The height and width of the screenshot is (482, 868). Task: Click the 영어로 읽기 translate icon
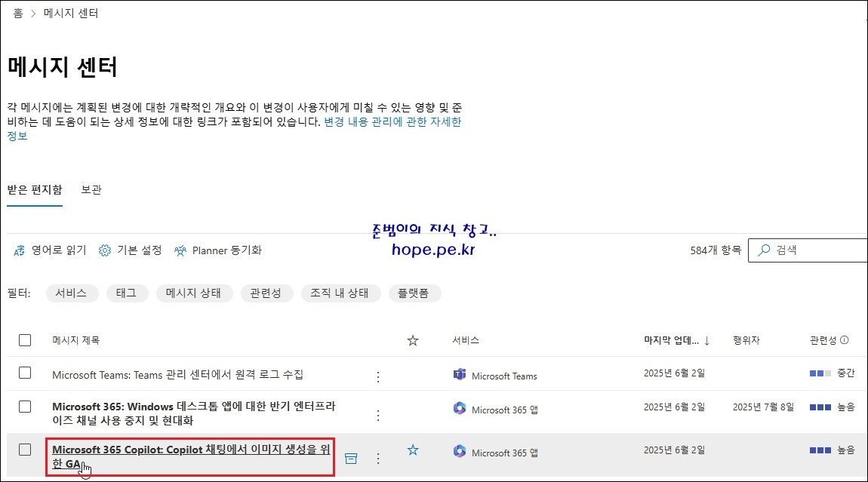point(20,250)
